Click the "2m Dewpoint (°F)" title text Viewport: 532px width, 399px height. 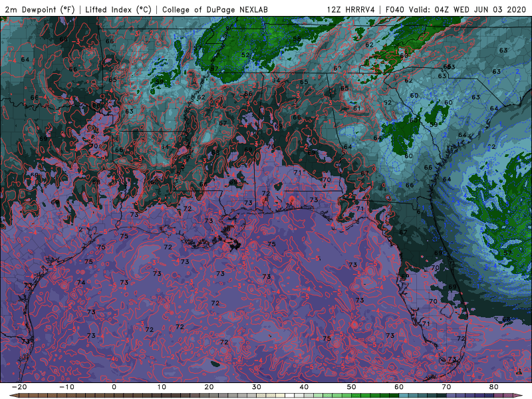tap(39, 9)
